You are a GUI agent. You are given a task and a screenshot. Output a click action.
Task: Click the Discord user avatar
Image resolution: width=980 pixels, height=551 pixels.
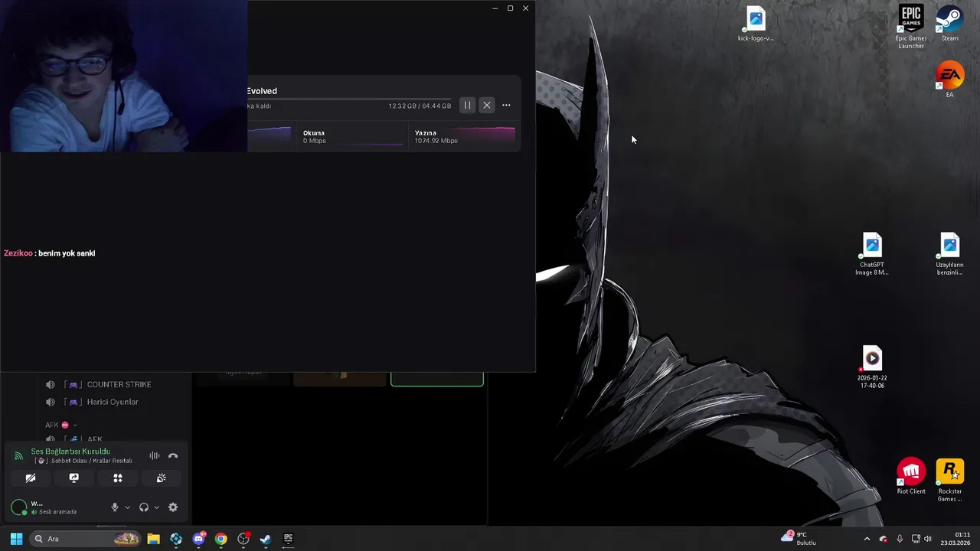(19, 507)
